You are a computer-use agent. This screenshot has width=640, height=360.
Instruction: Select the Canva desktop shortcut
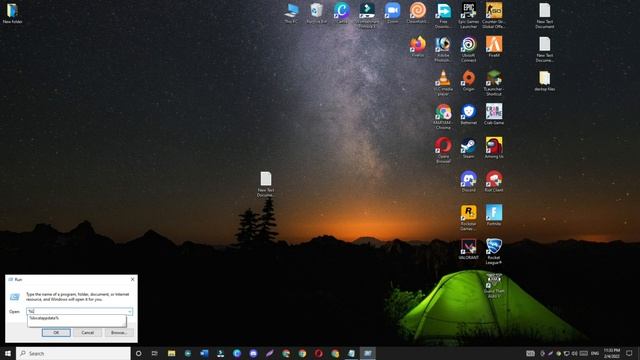point(342,13)
